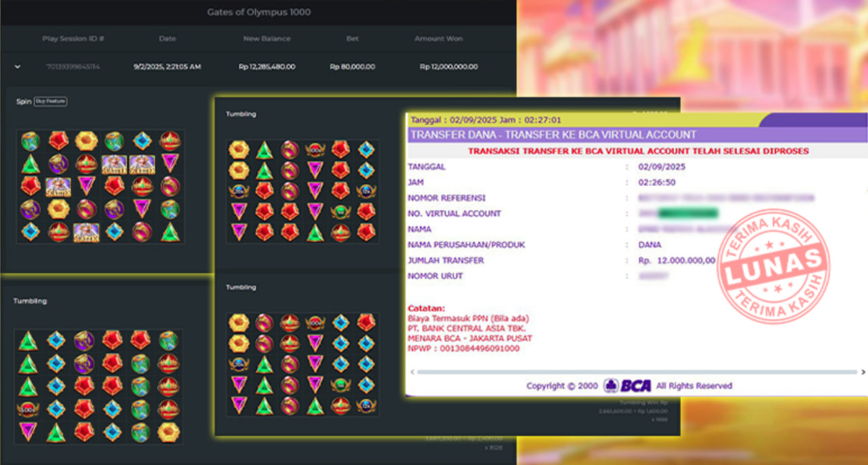This screenshot has height=465, width=868.
Task: Select the red TELAH SELESAI DIPROSES notice
Action: click(638, 151)
